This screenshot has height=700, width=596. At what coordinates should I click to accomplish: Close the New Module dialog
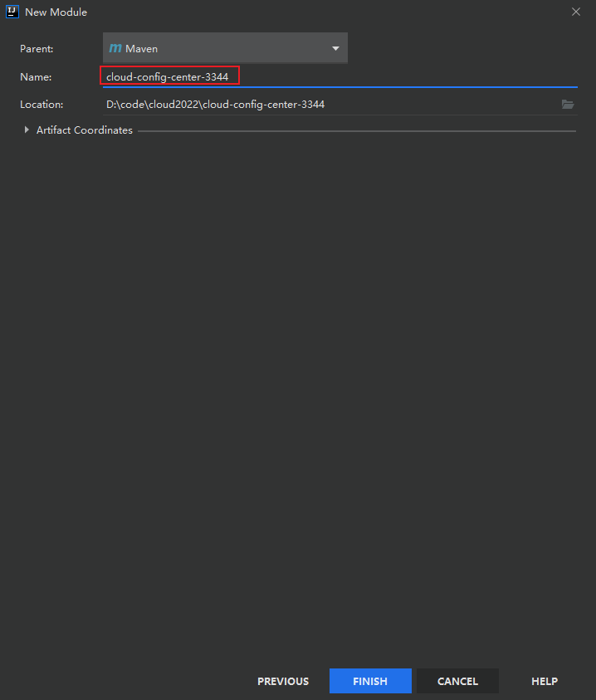(576, 12)
